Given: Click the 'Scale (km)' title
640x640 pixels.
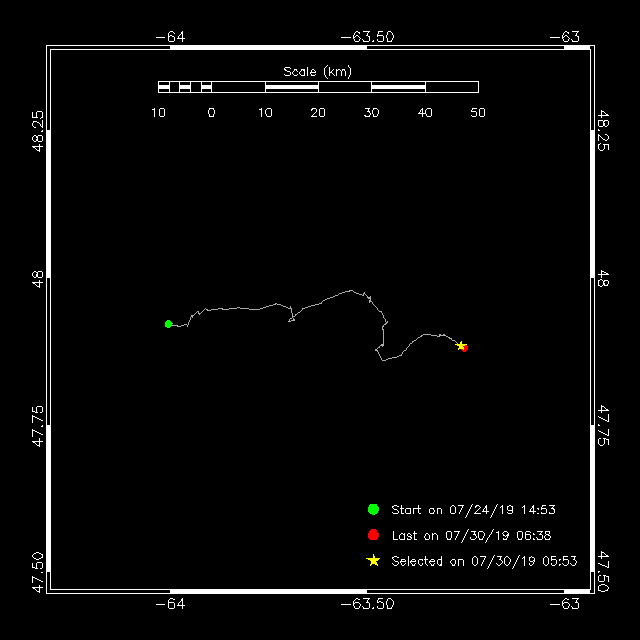Looking at the screenshot, I should tap(317, 71).
